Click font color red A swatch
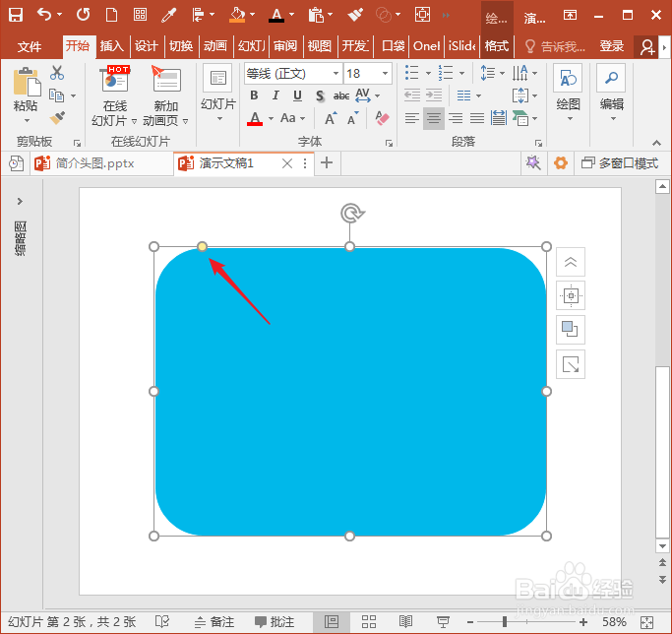The width and height of the screenshot is (672, 634). 255,118
